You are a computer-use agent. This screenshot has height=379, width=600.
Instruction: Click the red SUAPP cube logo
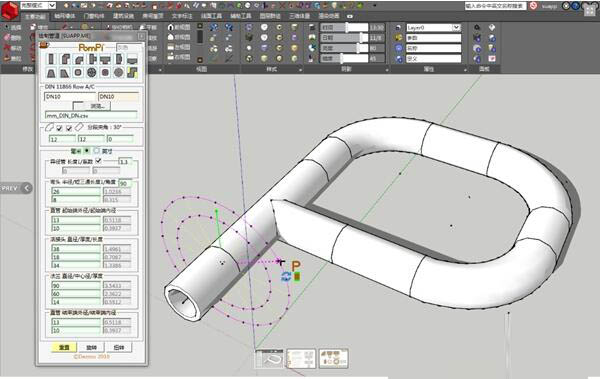(x=10, y=10)
